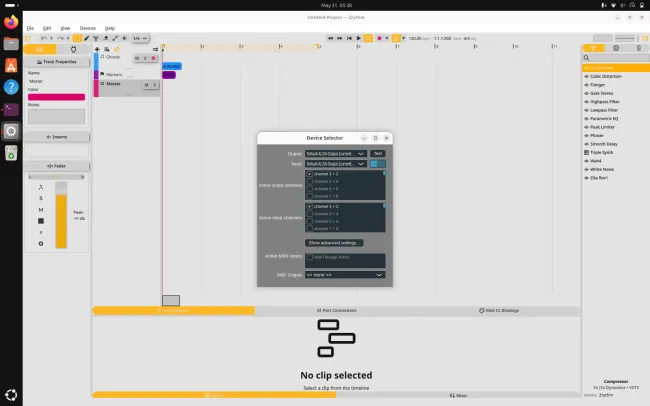The image size is (650, 406).
Task: Add a new track with plus icon
Action: [97, 49]
